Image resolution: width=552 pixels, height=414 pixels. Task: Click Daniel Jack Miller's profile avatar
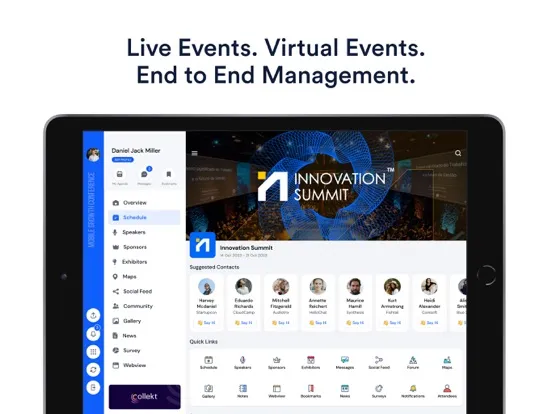[x=93, y=155]
